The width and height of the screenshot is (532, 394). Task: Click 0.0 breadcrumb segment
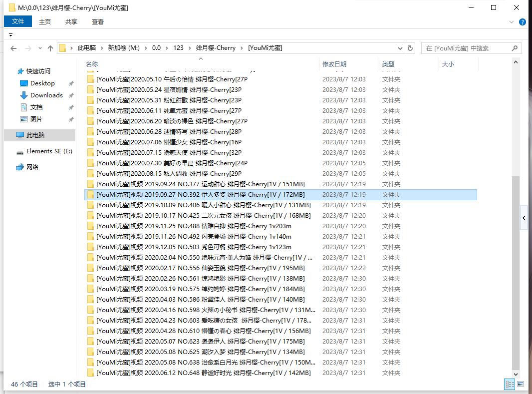click(156, 48)
